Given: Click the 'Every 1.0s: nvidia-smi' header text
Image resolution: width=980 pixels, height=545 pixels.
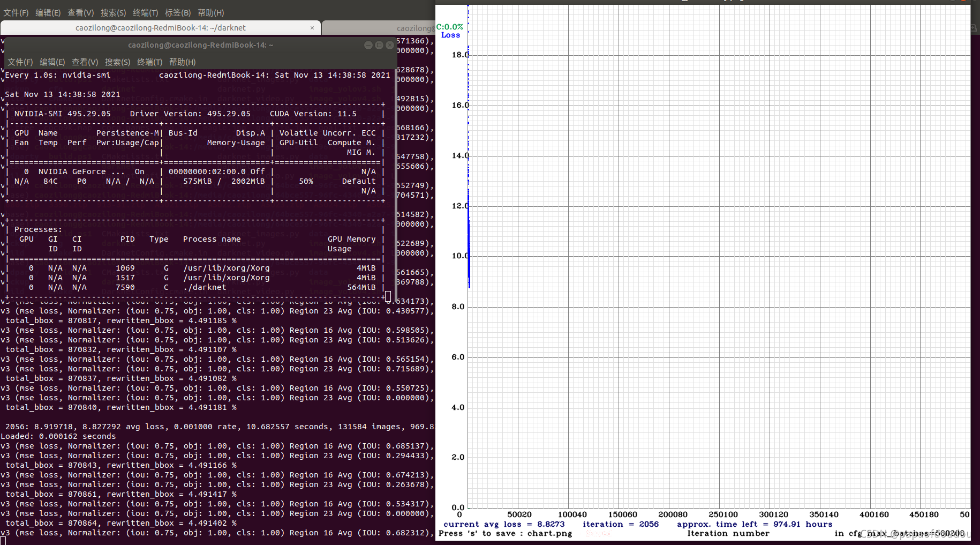Looking at the screenshot, I should pos(58,75).
